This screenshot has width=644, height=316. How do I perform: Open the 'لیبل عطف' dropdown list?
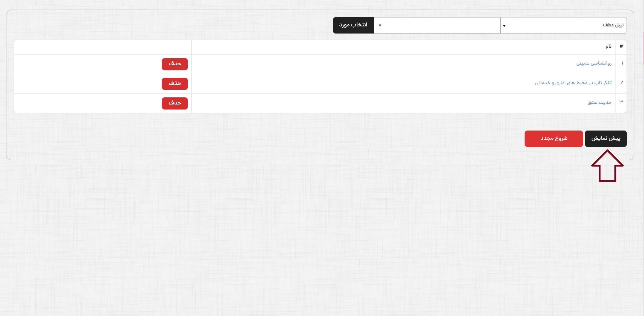[x=563, y=25]
